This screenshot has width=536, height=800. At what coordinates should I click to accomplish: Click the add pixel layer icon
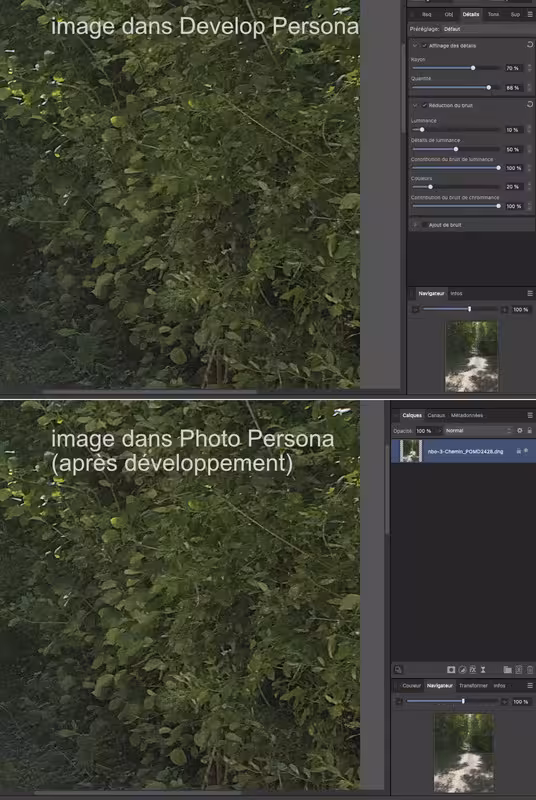(x=519, y=669)
